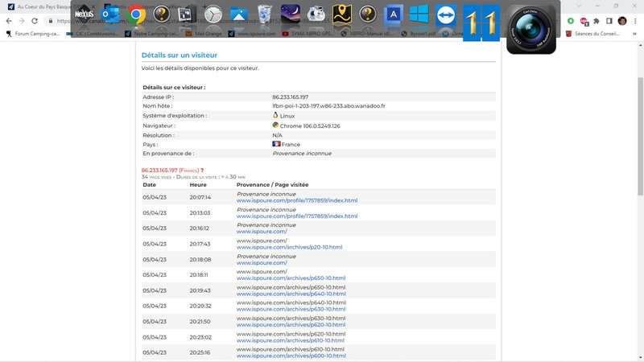Image resolution: width=644 pixels, height=362 pixels.
Task: Launch Google Chrome from the dock
Action: coord(136,14)
